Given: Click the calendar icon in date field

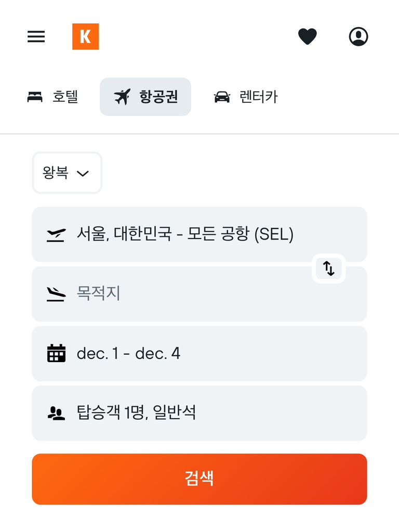Looking at the screenshot, I should (56, 353).
